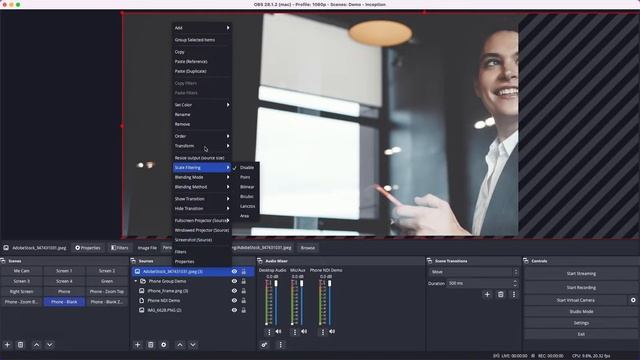Click the Controls dock float icon

point(526,261)
